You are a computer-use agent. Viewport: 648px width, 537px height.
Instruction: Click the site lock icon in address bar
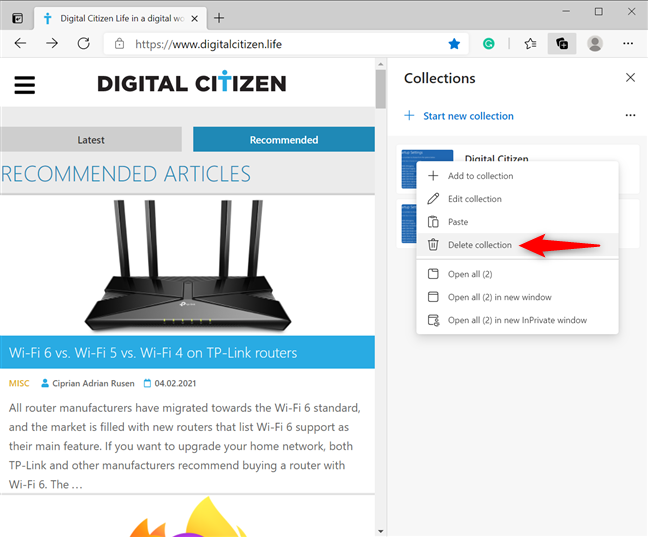tap(119, 44)
